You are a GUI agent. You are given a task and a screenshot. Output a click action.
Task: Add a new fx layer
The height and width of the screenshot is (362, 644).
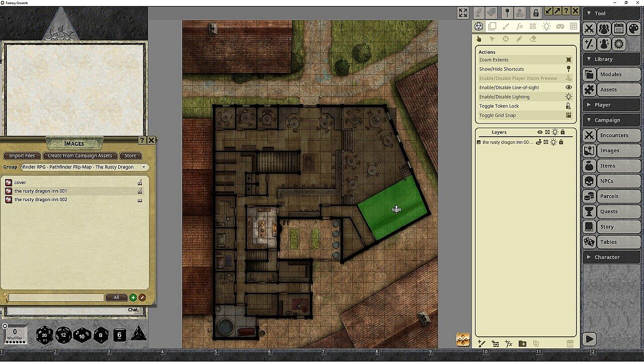pyautogui.click(x=509, y=344)
